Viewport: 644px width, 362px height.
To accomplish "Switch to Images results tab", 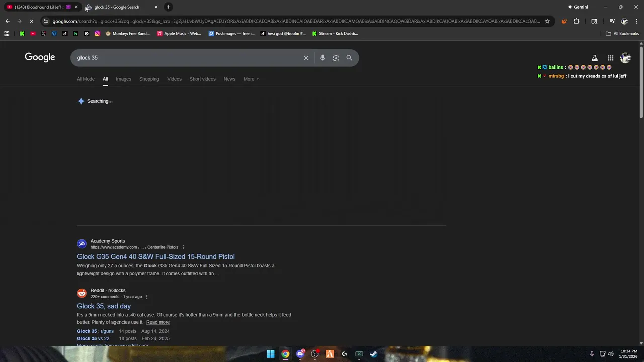I will pyautogui.click(x=123, y=79).
